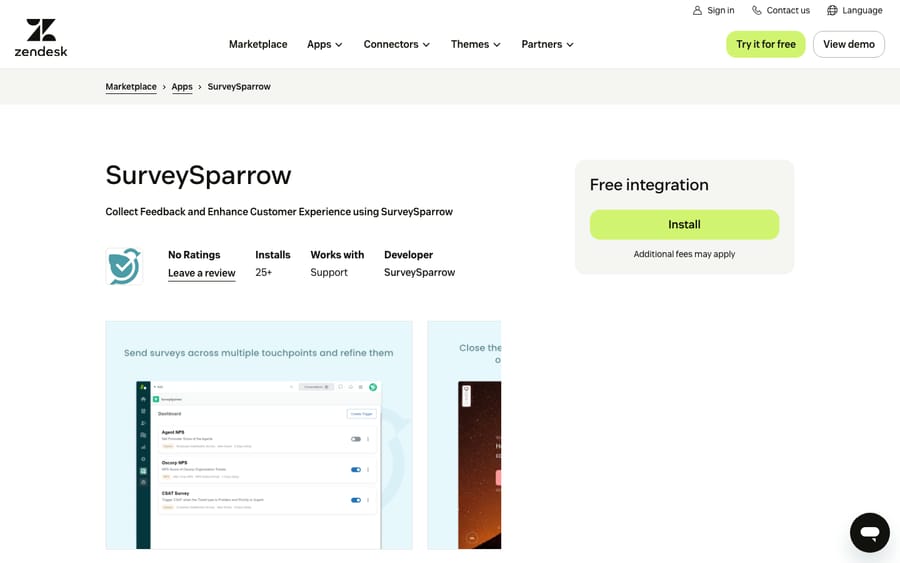
Task: Expand the Themes dropdown menu
Action: (476, 44)
